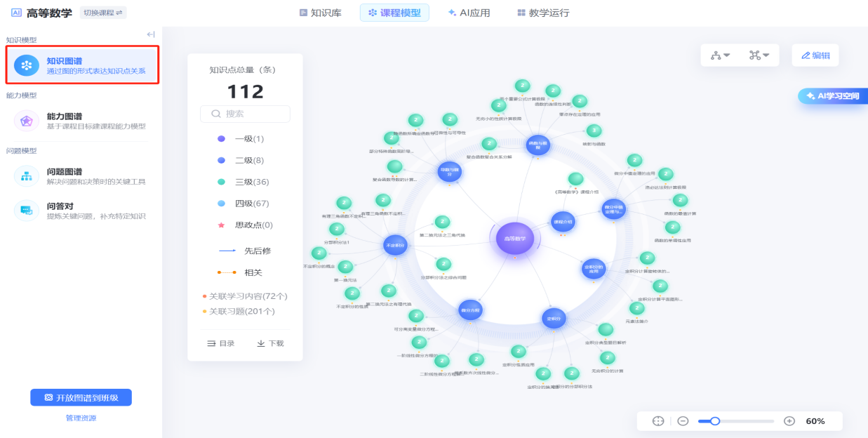Viewport: 868px width, 438px height.
Task: Switch to the 知识库 tab
Action: [320, 13]
